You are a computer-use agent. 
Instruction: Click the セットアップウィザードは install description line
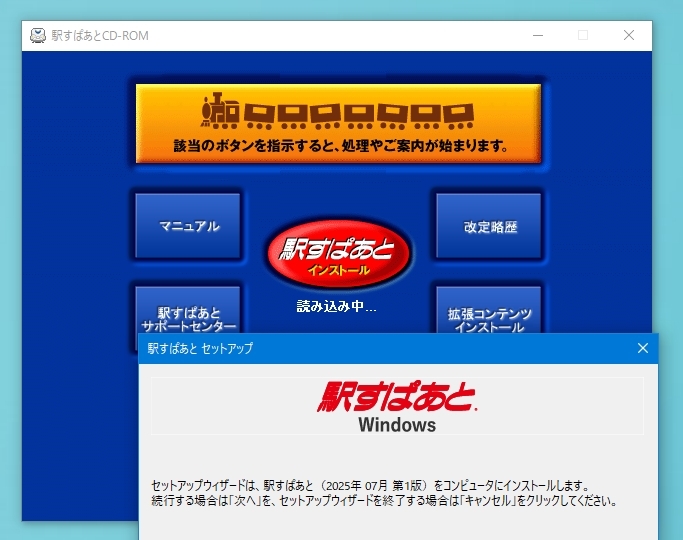371,485
